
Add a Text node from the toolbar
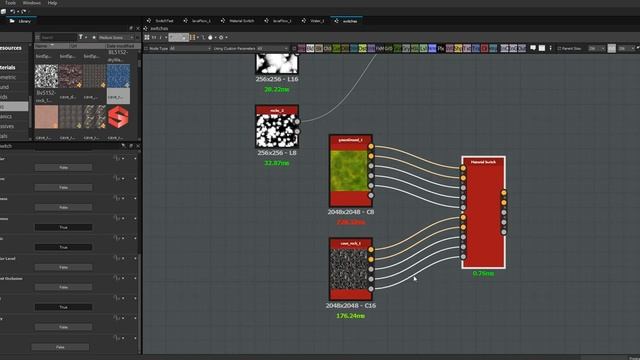(467, 48)
